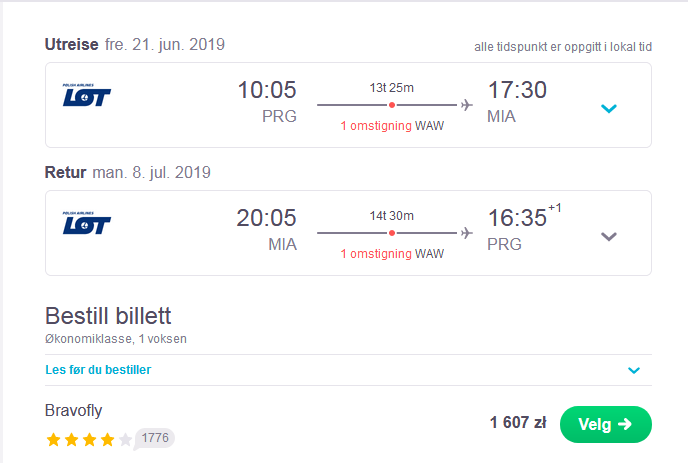Click the first yellow rating star
The image size is (688, 463).
click(x=54, y=439)
